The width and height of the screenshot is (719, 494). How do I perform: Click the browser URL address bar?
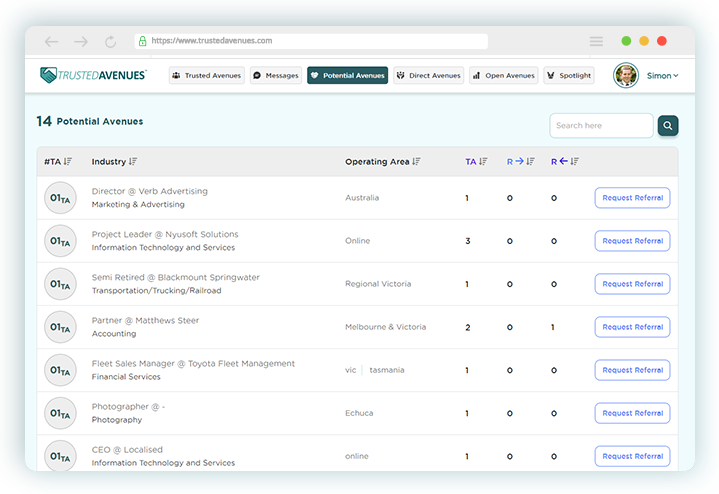(x=312, y=41)
